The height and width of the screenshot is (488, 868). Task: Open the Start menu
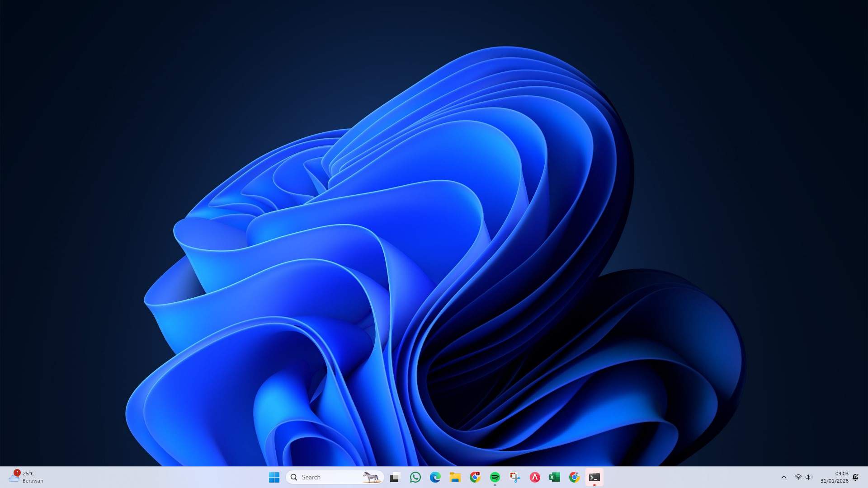tap(274, 477)
